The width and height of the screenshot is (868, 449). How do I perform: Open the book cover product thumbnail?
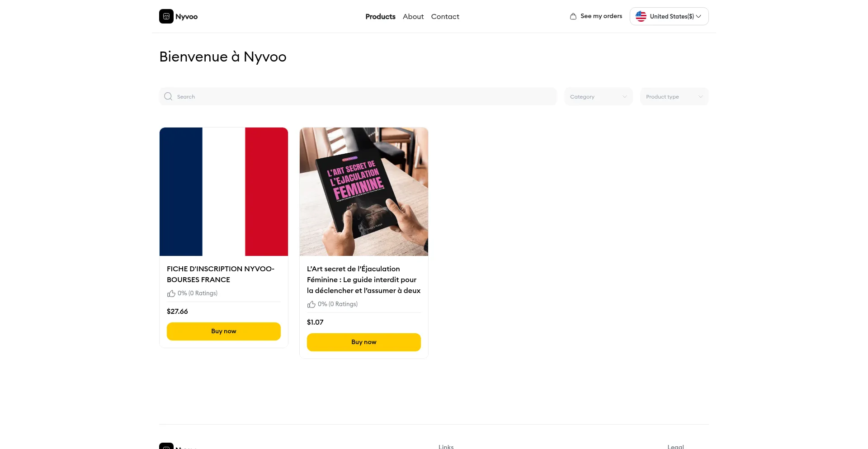(364, 192)
